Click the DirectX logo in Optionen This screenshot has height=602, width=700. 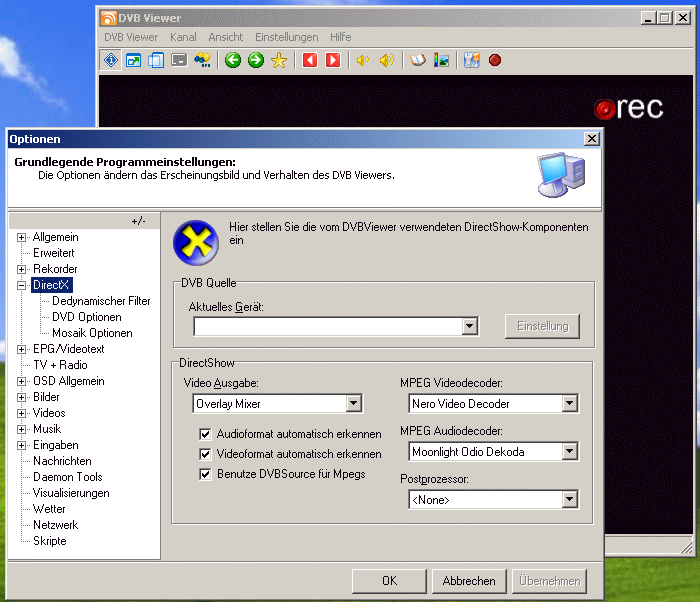[196, 242]
